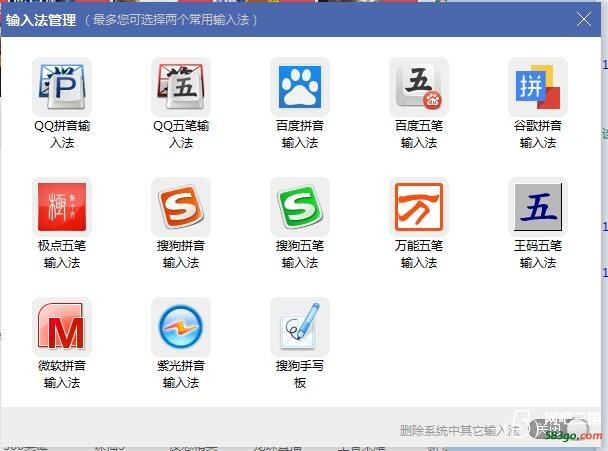
Task: Click the 最多您可选择两个常用输入法 hint text
Action: [171, 20]
